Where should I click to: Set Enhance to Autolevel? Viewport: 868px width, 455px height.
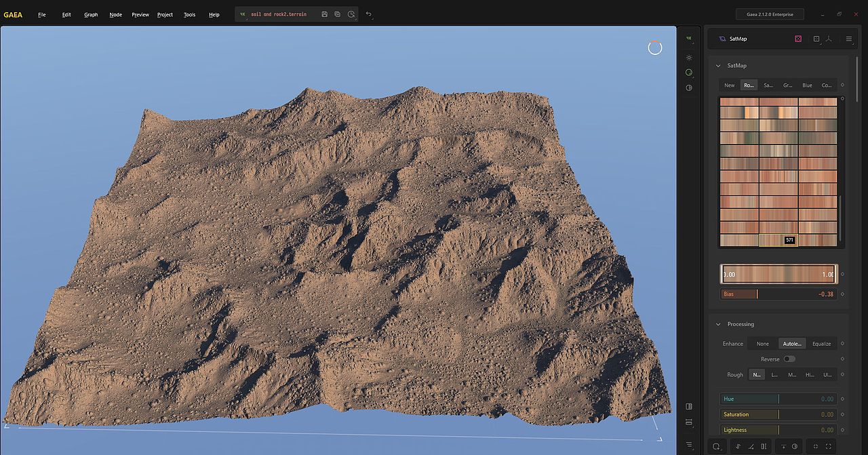(x=792, y=344)
